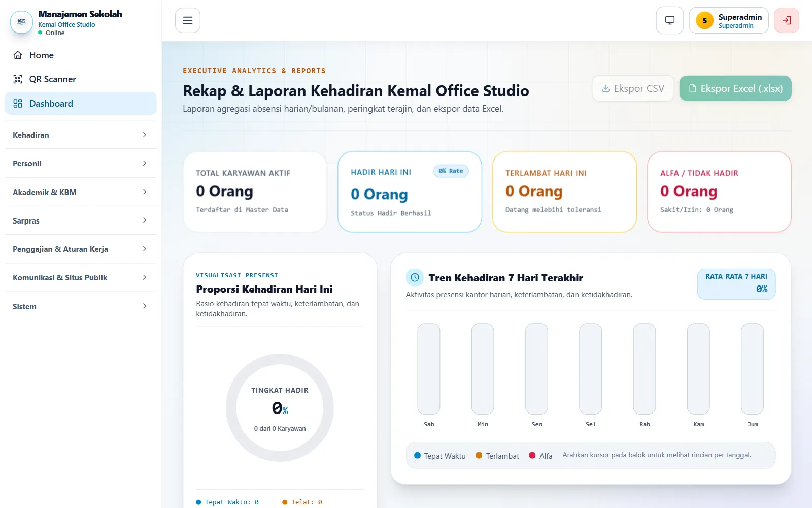Click the file icon in Ekspor Excel
This screenshot has width=812, height=508.
point(692,88)
